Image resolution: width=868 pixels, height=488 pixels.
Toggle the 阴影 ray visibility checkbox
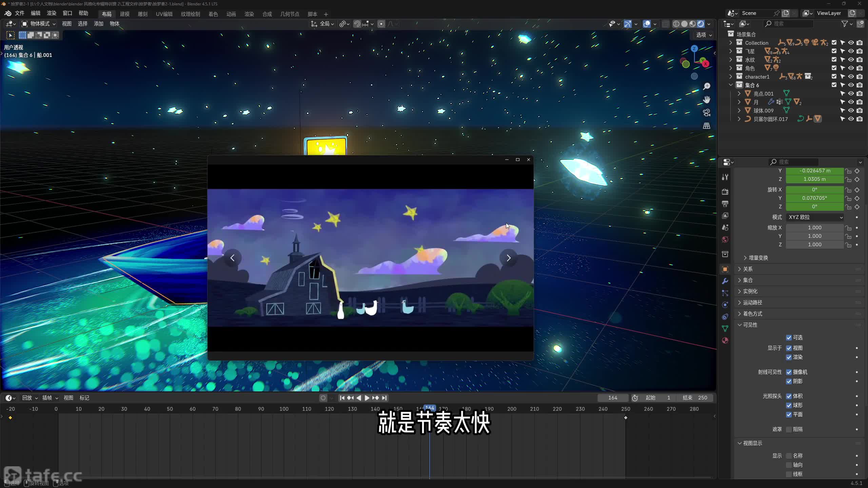point(789,381)
